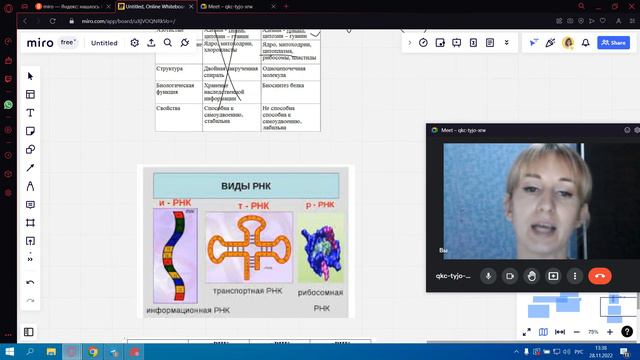Open the notes icon in top toolbar
The width and height of the screenshot is (640, 360).
point(490,43)
